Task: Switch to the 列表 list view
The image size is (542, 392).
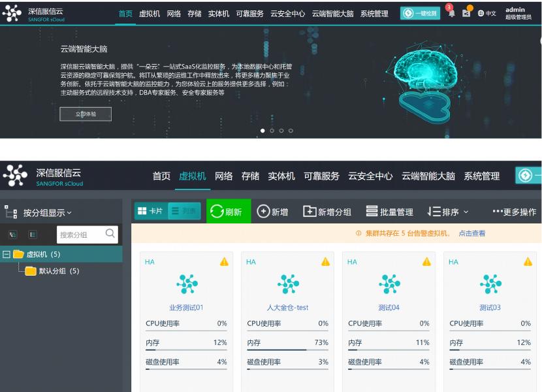Action: [x=184, y=211]
